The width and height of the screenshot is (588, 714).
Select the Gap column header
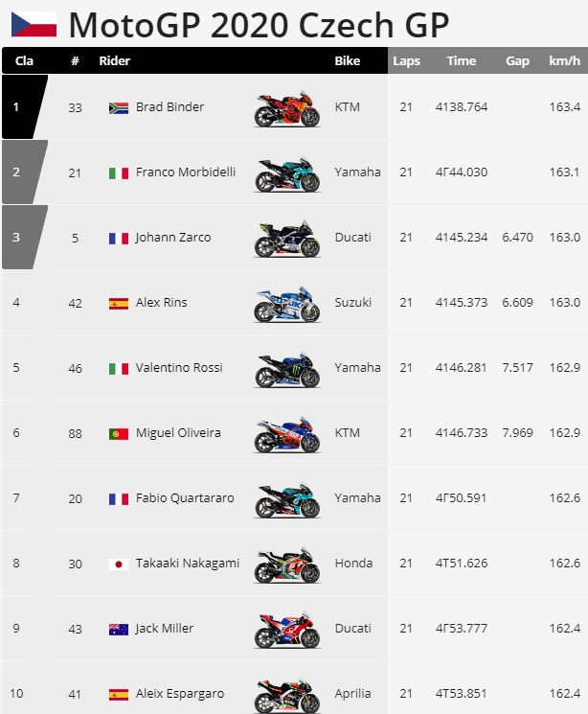point(517,60)
